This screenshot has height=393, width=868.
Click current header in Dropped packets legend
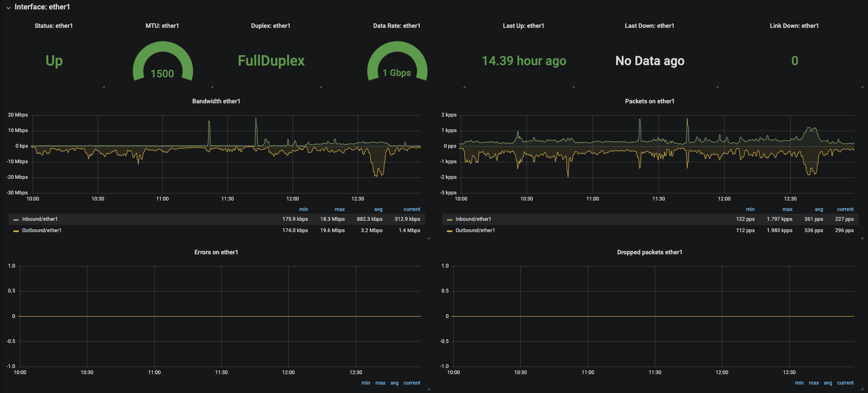pyautogui.click(x=845, y=383)
